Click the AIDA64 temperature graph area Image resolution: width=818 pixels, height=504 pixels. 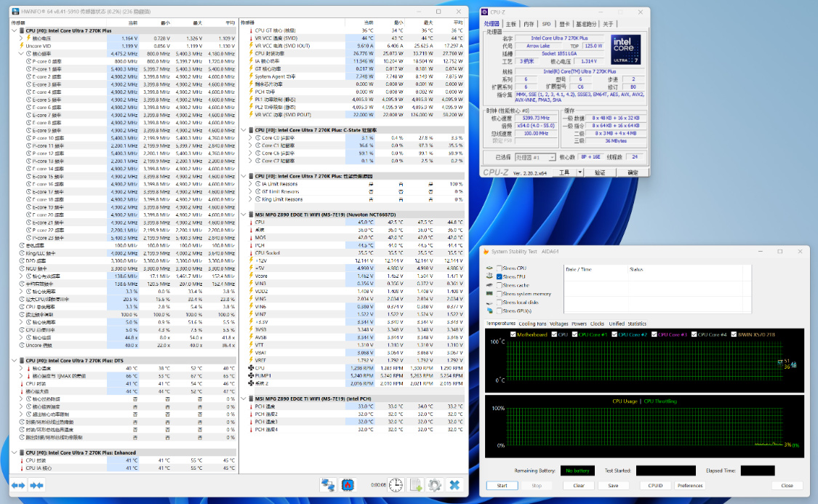(644, 361)
